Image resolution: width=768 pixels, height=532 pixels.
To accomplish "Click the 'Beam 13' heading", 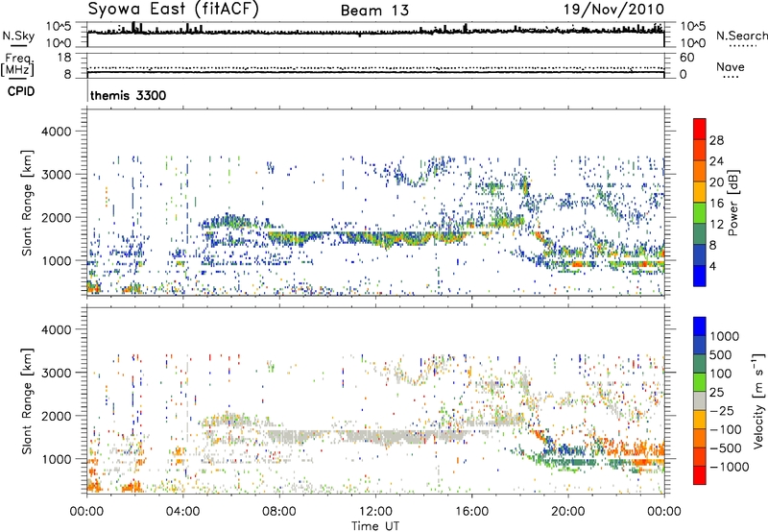I will click(x=374, y=11).
